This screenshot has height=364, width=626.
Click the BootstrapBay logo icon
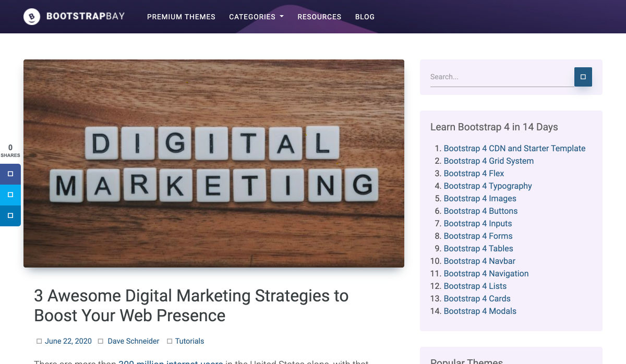[32, 17]
